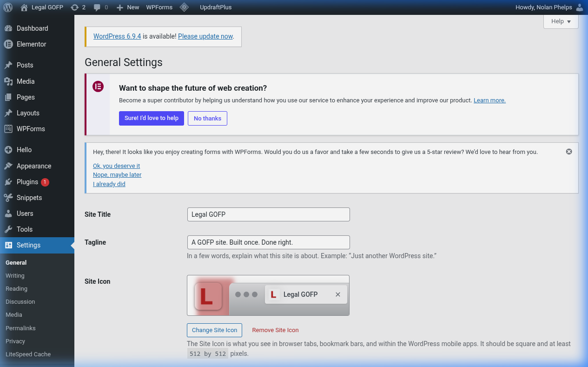Open the updates icon showing 2 pending
Image resolution: width=588 pixels, height=367 pixels.
click(76, 7)
